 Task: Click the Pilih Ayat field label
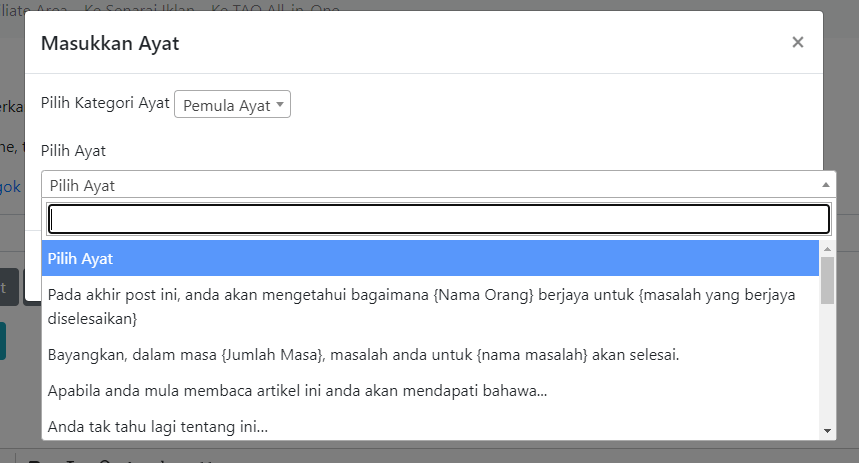click(73, 150)
